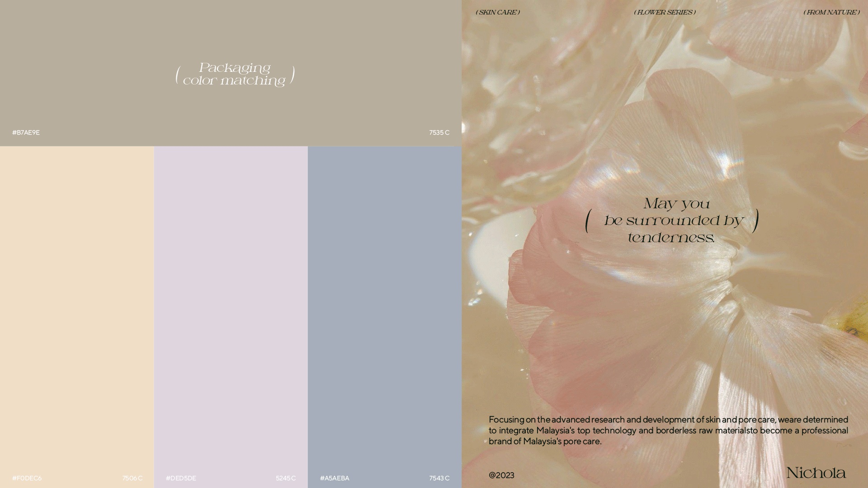
Task: Click the #DED5DE hex code text
Action: 181,478
